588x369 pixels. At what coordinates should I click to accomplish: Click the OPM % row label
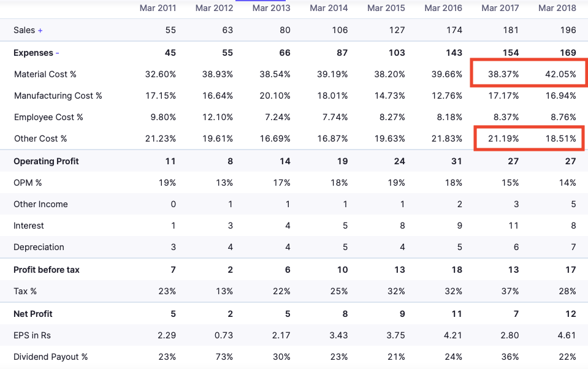pos(28,183)
